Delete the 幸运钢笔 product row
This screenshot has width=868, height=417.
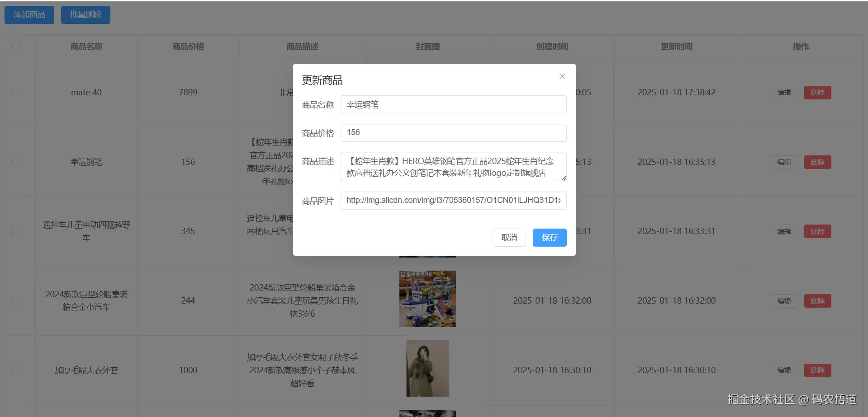pos(817,162)
